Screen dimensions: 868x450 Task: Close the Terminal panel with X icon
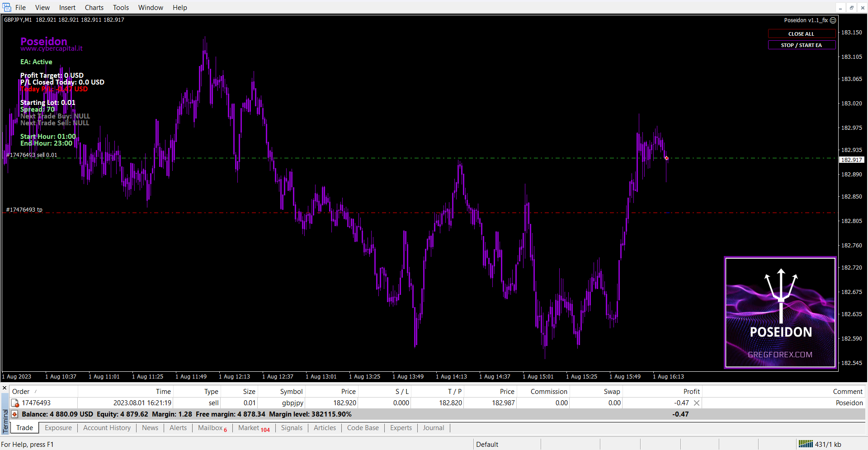pyautogui.click(x=5, y=388)
